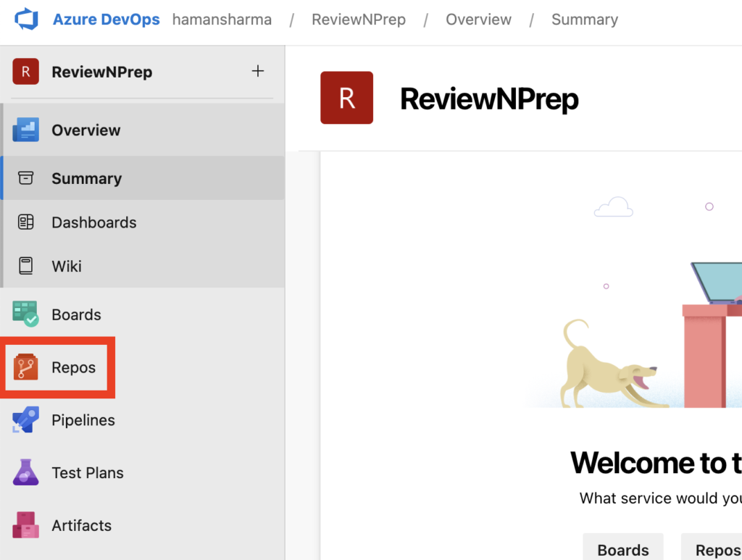Click the red R project avatar in sidebar
Viewport: 742px width, 560px height.
[25, 72]
